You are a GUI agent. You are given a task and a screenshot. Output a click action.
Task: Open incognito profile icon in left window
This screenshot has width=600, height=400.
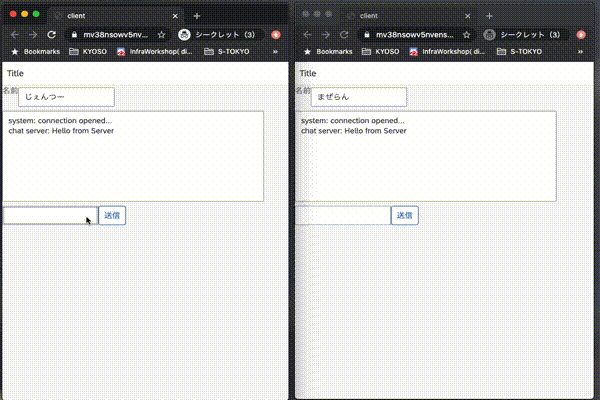click(x=184, y=35)
